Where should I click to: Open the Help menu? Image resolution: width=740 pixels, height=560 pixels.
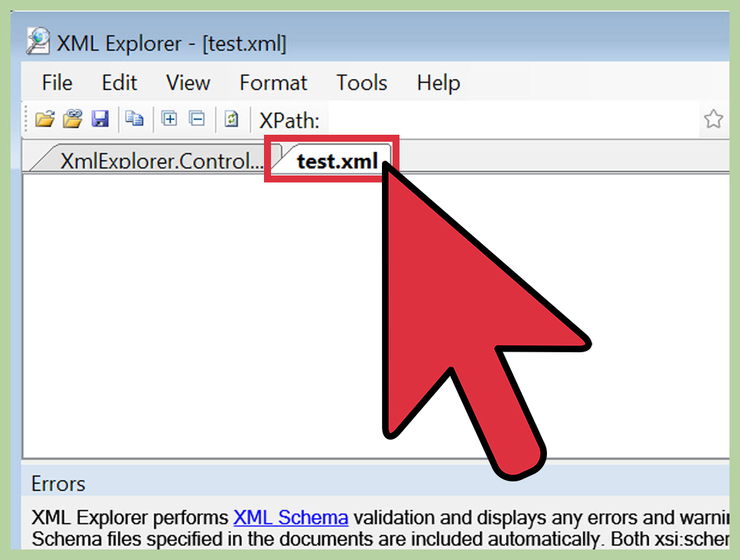click(438, 83)
